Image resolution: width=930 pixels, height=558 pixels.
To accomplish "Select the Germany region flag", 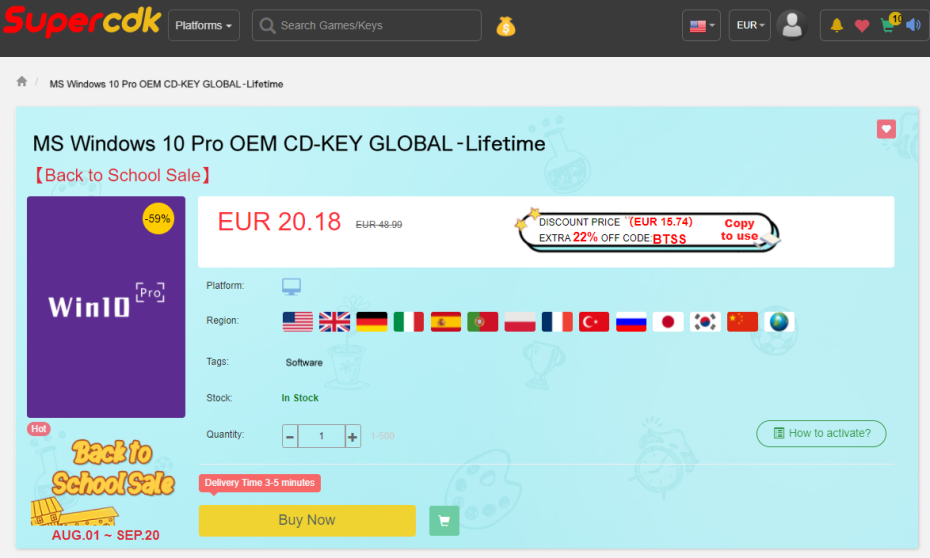I will (x=372, y=321).
